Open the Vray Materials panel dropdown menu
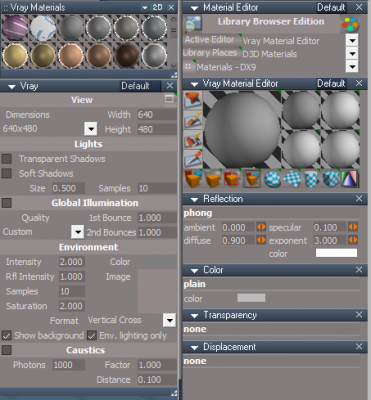The width and height of the screenshot is (371, 400). [x=145, y=7]
